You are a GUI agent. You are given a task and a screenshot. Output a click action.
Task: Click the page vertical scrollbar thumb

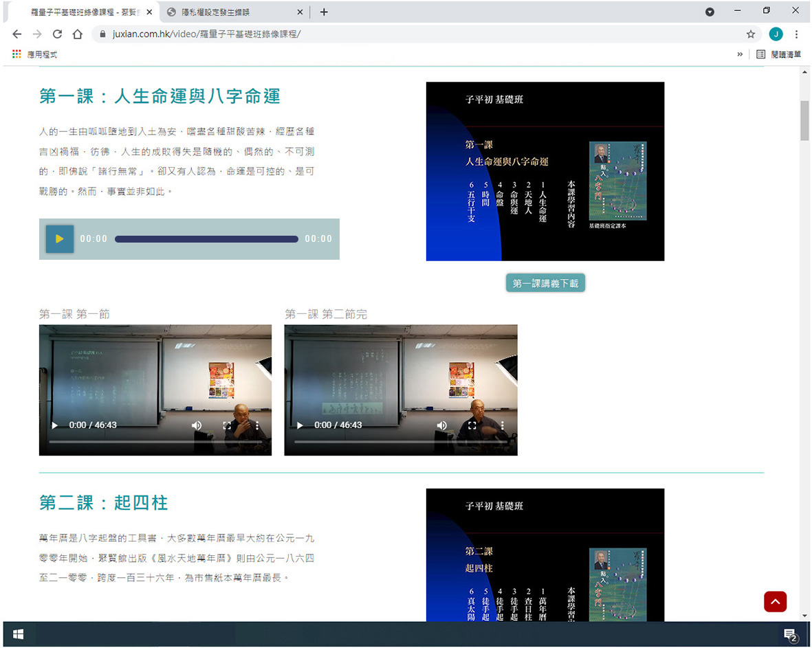(x=804, y=120)
